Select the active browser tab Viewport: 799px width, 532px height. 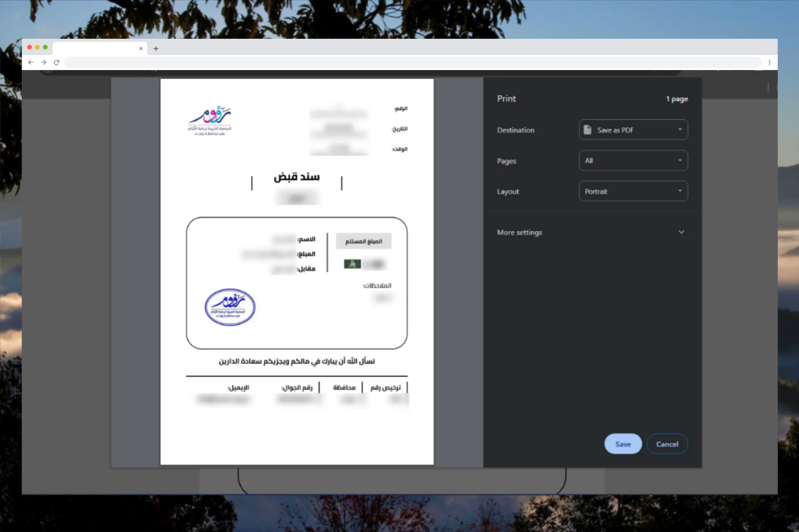(100, 48)
